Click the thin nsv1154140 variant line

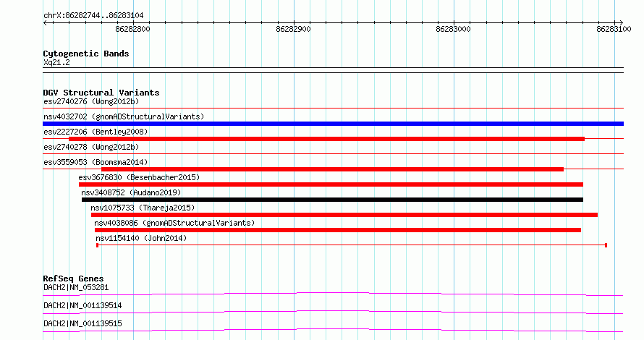click(x=352, y=245)
